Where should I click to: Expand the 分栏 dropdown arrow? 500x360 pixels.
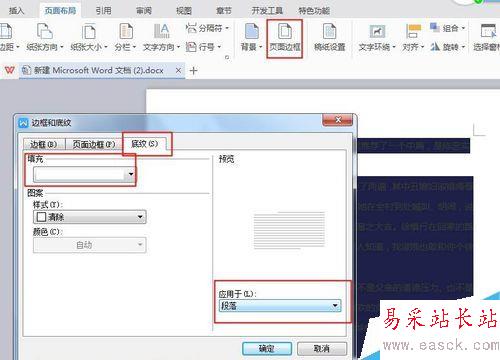pos(134,47)
